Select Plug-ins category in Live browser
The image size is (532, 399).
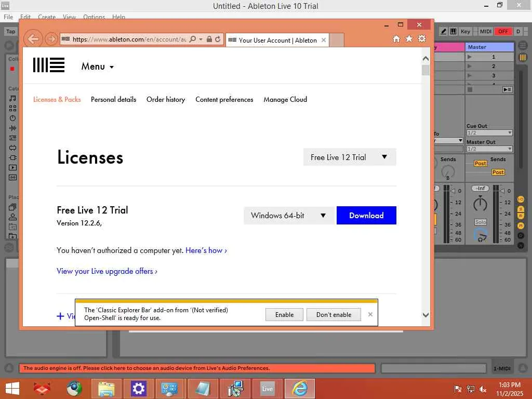tap(12, 157)
